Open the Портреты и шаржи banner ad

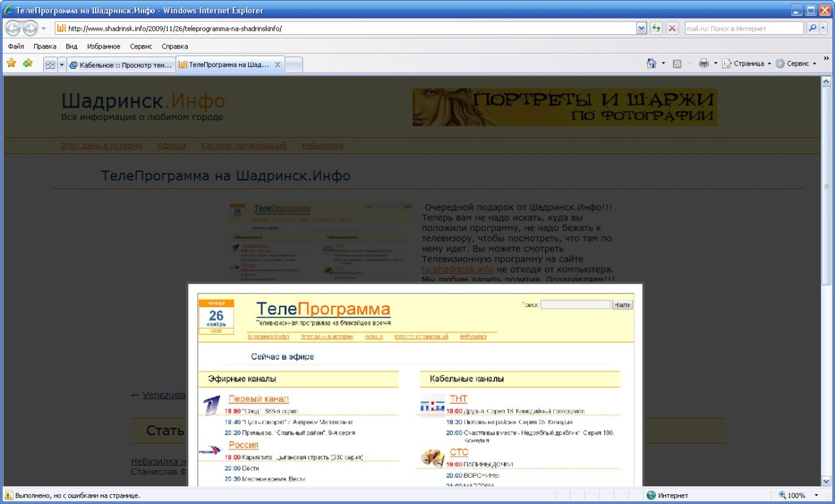tap(565, 107)
